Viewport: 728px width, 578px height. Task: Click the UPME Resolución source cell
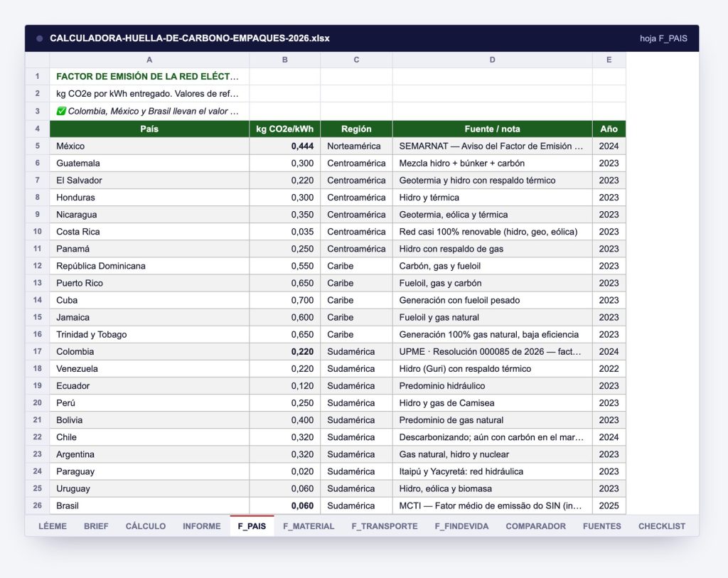[x=492, y=351]
